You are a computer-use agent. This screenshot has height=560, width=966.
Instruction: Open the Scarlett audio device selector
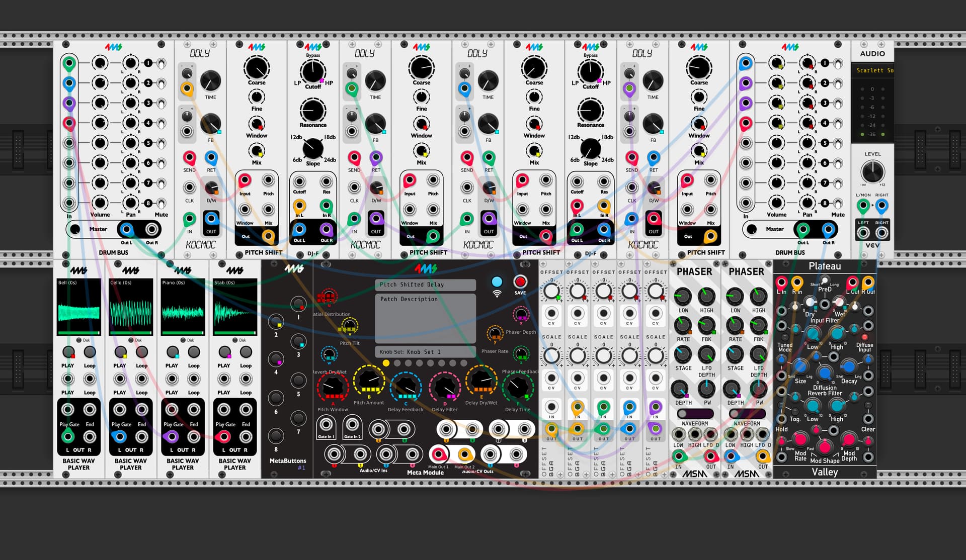(x=872, y=70)
